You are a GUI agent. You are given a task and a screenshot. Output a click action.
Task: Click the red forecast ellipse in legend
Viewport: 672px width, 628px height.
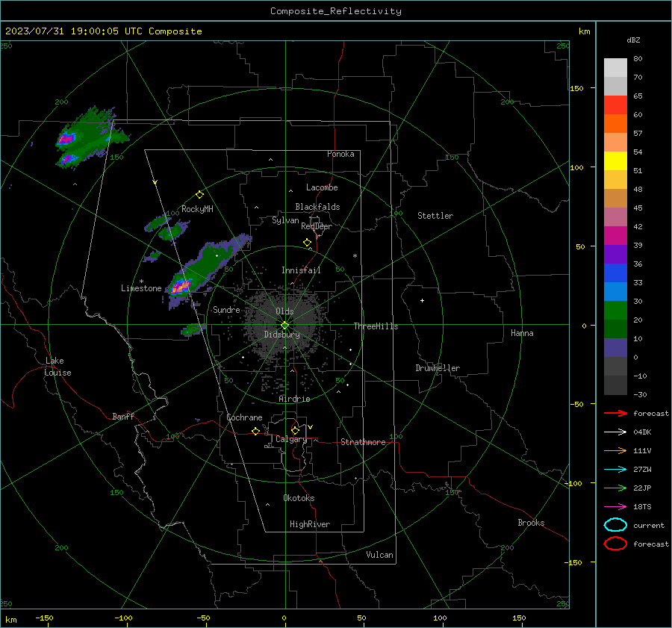pyautogui.click(x=615, y=544)
